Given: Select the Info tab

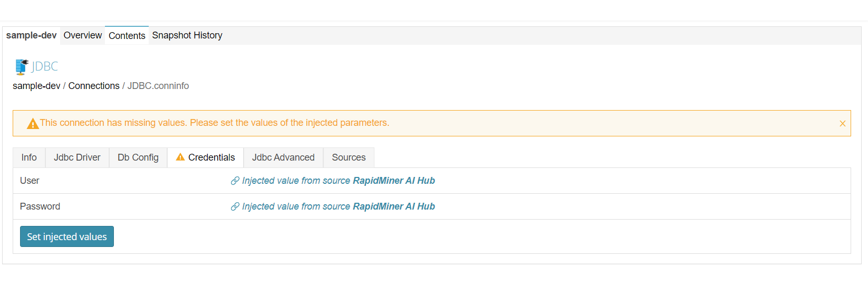Looking at the screenshot, I should tap(29, 157).
